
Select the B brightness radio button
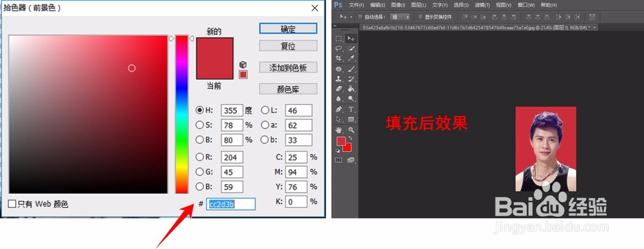click(x=200, y=140)
